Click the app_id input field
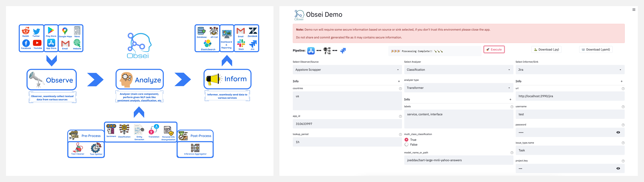 pos(347,124)
